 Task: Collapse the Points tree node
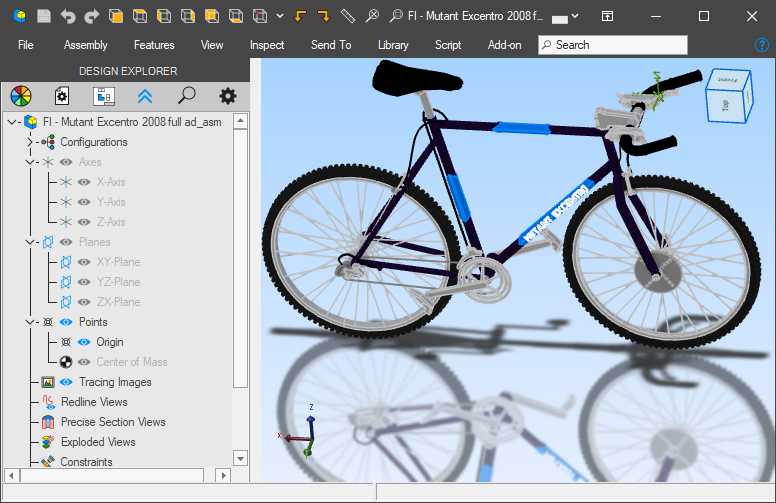(x=30, y=322)
